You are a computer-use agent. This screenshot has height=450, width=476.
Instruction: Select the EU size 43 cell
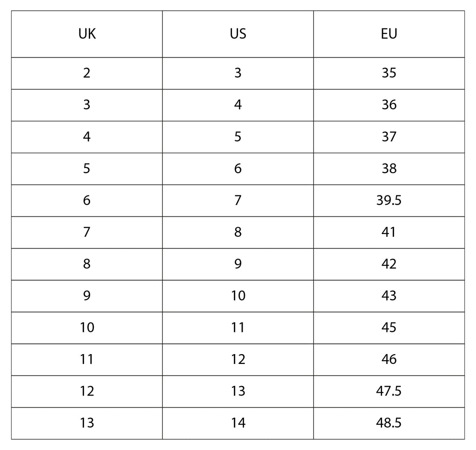click(389, 296)
